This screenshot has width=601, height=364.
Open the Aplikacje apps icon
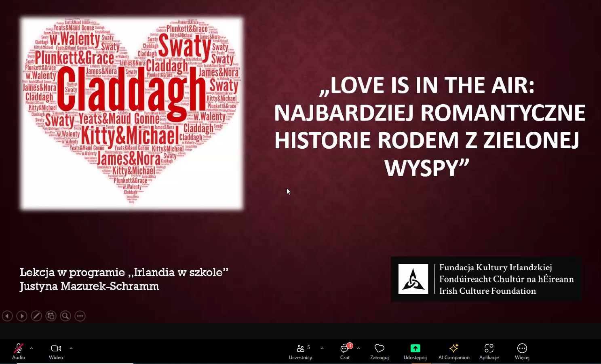click(x=489, y=348)
